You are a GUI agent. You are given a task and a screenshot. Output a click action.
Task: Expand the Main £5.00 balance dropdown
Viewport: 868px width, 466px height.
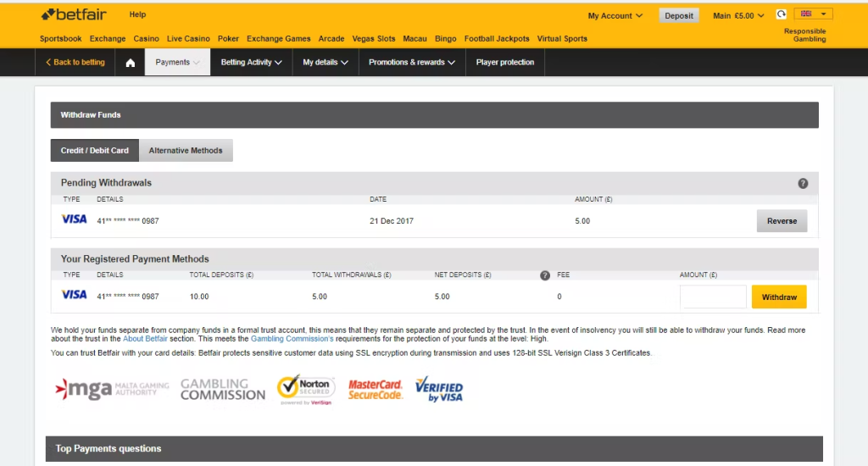point(738,15)
